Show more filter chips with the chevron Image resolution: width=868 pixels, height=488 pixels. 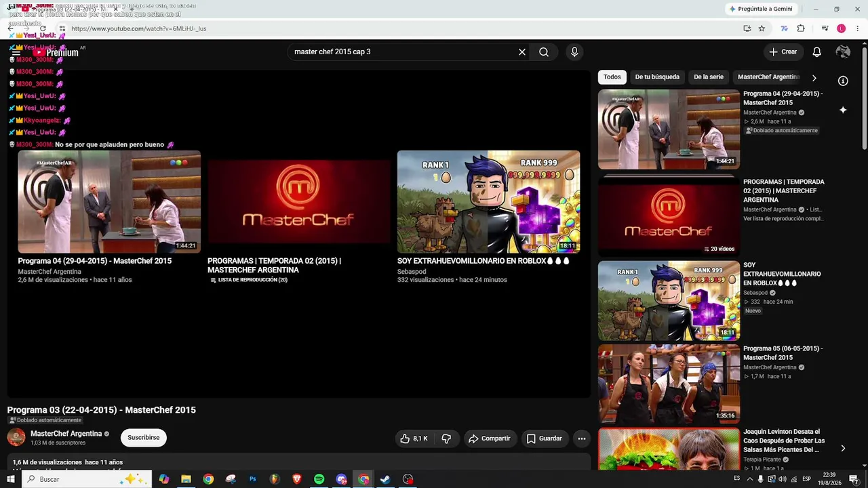[x=814, y=78]
